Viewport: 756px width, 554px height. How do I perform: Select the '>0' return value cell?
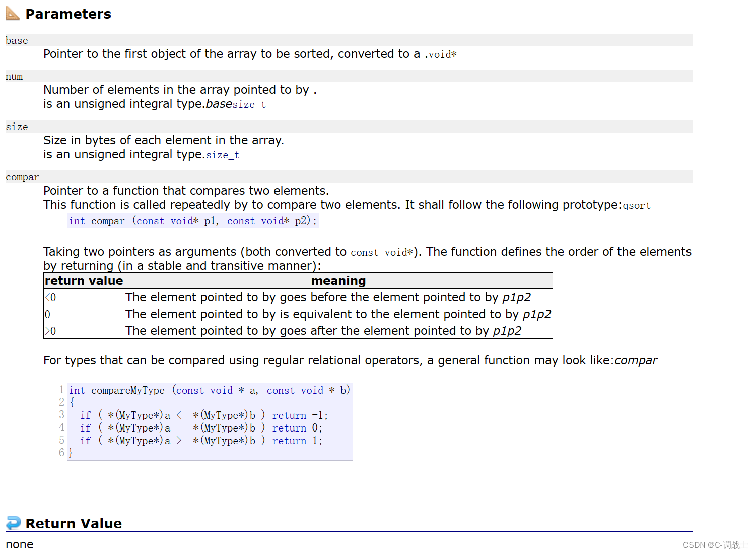84,331
